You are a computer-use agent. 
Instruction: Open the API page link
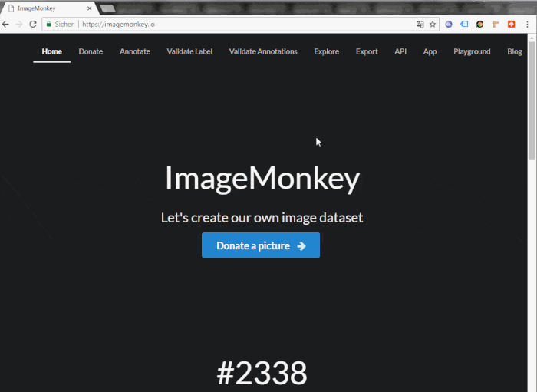400,51
